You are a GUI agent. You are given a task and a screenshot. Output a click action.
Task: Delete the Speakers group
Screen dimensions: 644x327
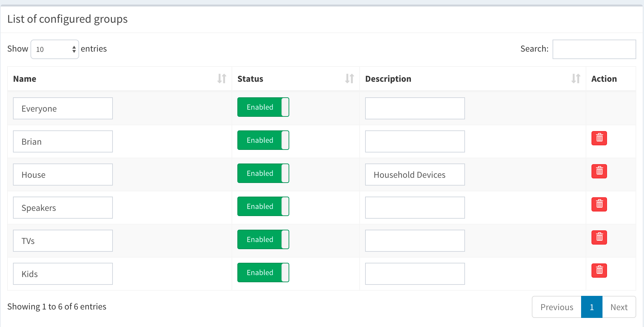click(x=599, y=204)
